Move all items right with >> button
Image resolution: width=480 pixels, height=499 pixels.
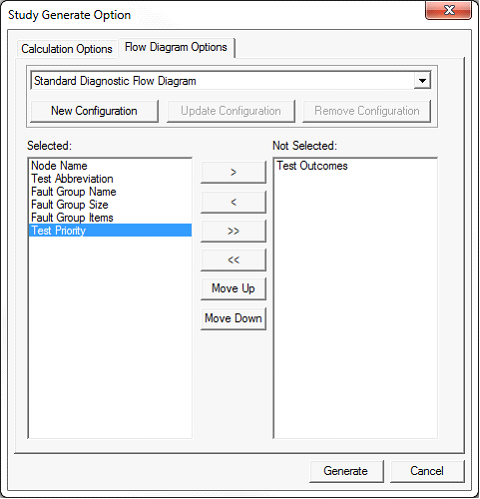pyautogui.click(x=233, y=231)
